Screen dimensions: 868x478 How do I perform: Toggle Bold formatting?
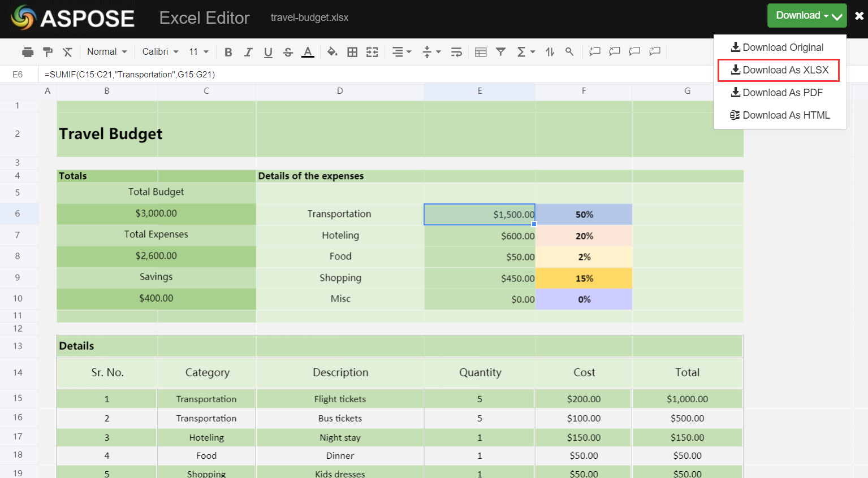click(228, 52)
